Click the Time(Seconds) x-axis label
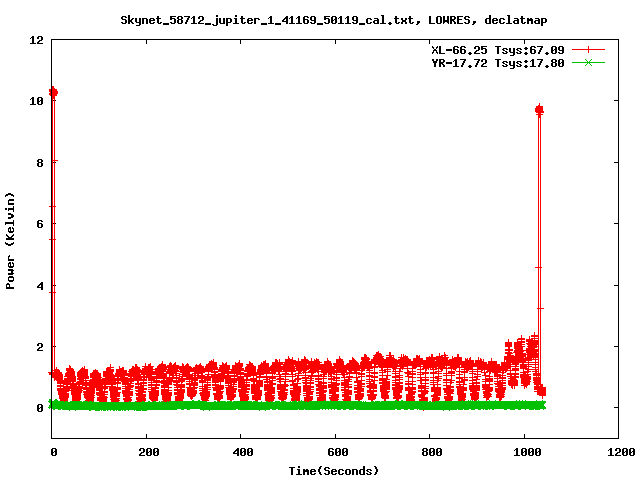Image resolution: width=640 pixels, height=480 pixels. click(334, 470)
